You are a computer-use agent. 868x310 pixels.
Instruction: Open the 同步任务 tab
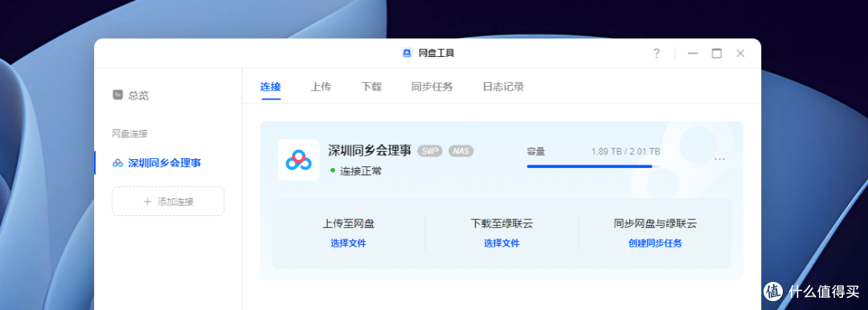[432, 87]
